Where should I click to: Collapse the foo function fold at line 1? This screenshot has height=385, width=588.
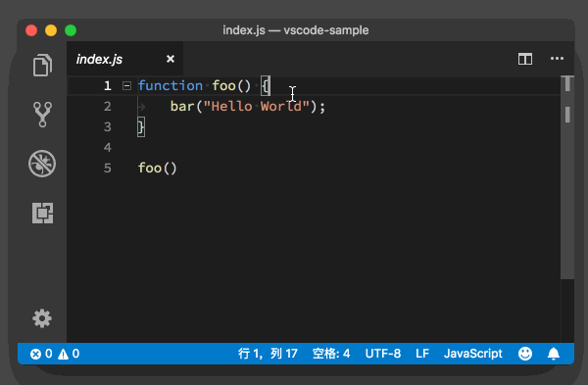click(x=126, y=86)
